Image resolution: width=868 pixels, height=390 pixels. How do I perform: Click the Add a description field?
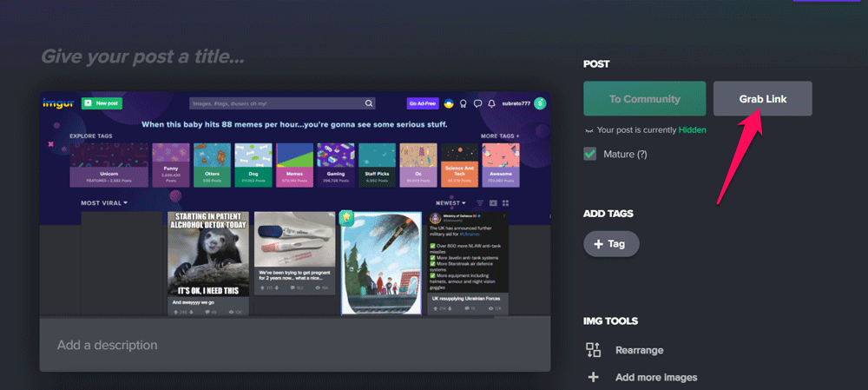coord(295,345)
